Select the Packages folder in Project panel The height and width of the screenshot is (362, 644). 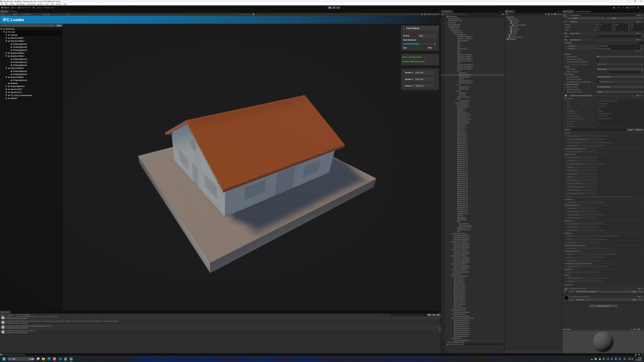(x=513, y=39)
